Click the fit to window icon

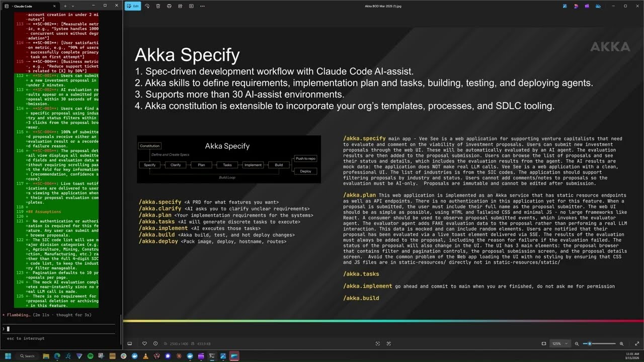pyautogui.click(x=544, y=343)
